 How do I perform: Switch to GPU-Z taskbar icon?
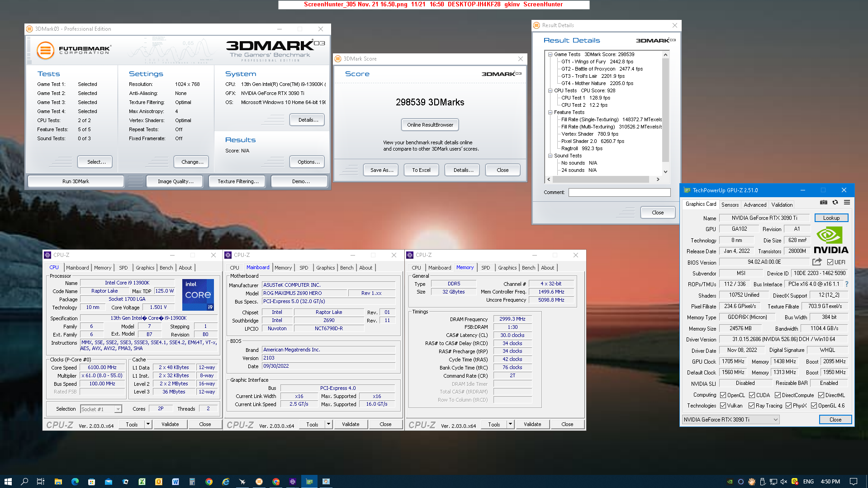[309, 482]
